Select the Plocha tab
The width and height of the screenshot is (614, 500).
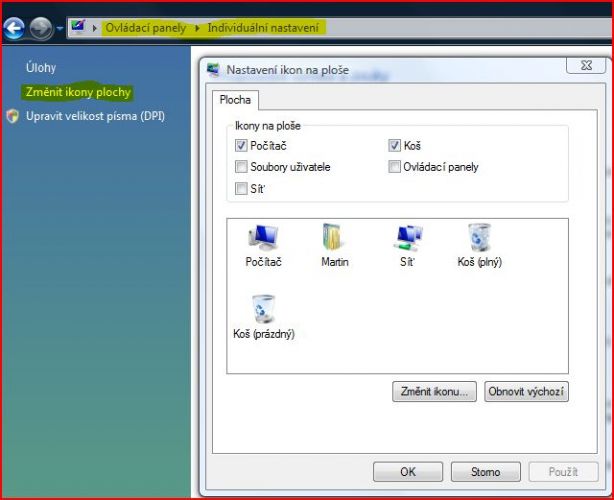235,100
